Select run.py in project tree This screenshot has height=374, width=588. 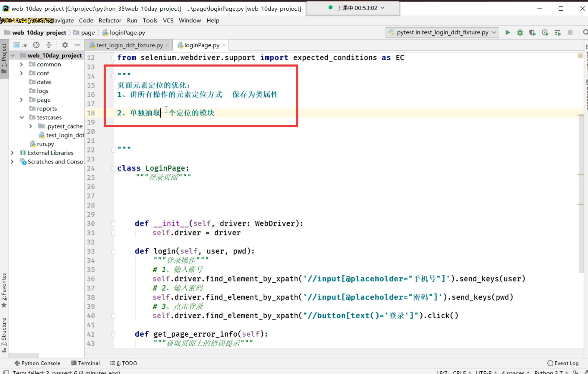point(45,144)
